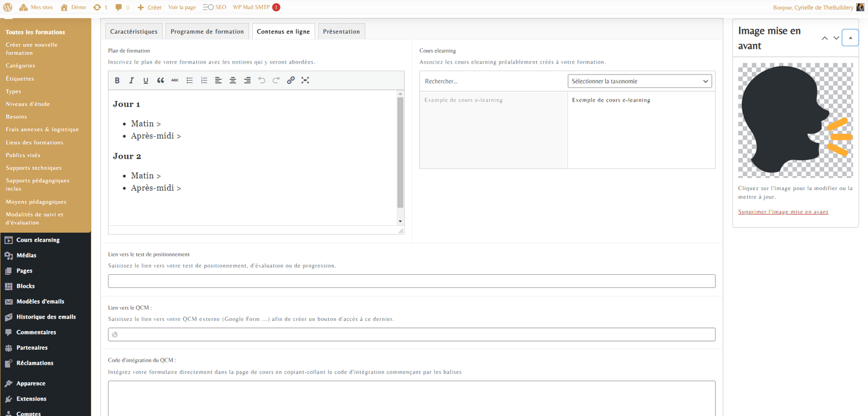Move Image mise en avant panel down
The image size is (868, 416).
click(x=836, y=38)
